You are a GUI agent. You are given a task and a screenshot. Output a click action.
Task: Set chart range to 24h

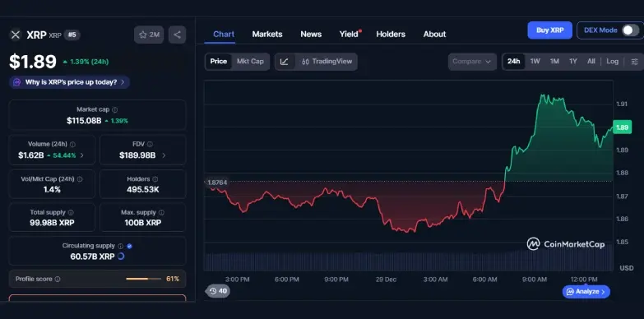513,62
